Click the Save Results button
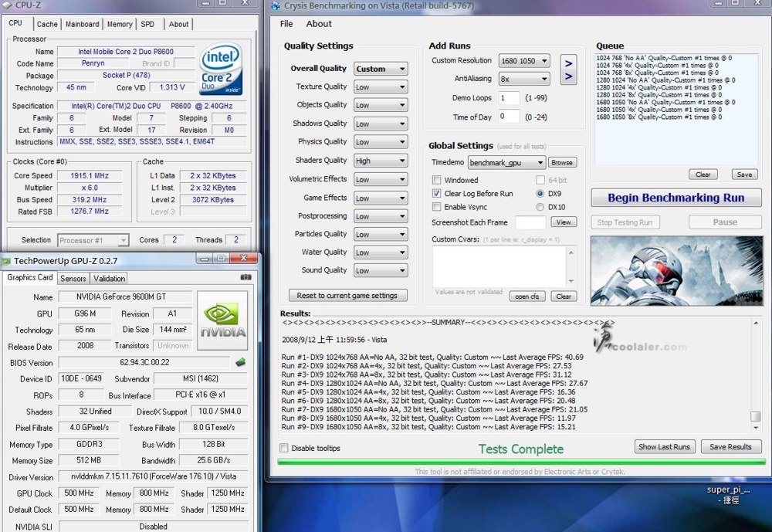This screenshot has height=532, width=772. [730, 447]
